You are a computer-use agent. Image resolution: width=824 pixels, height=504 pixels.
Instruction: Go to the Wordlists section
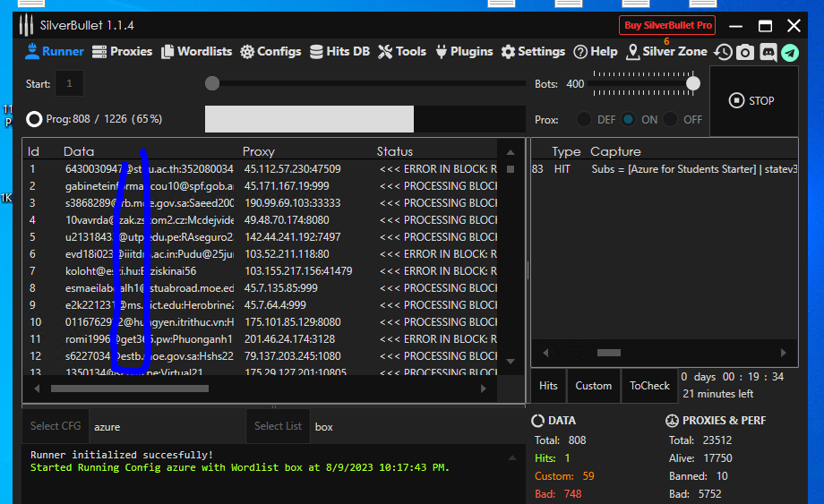(x=196, y=51)
